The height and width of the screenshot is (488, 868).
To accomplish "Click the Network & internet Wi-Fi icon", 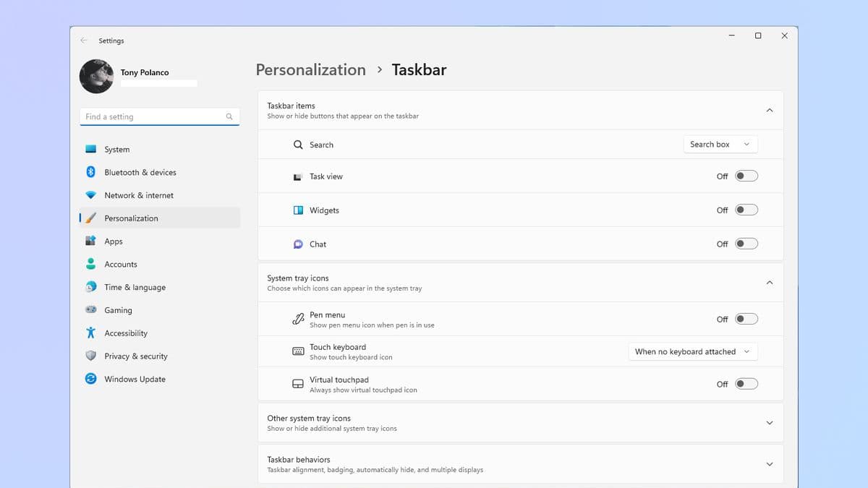I will pyautogui.click(x=90, y=195).
